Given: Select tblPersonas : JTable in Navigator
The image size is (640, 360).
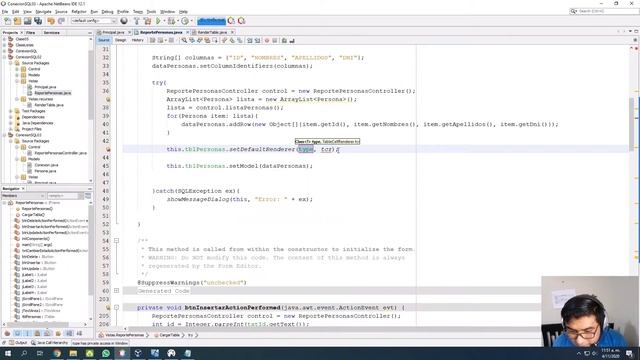Looking at the screenshot, I should pos(38,317).
